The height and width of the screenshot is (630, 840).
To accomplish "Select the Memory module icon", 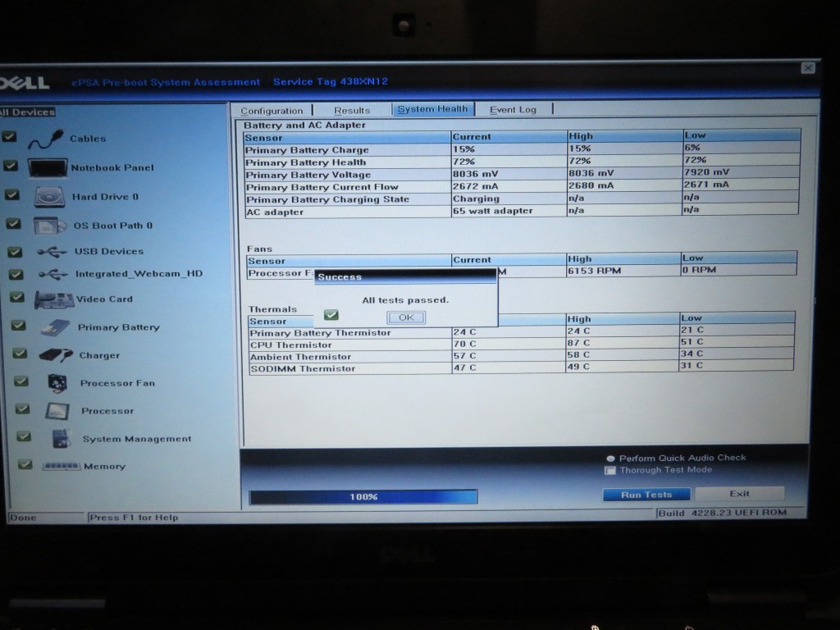I will tap(62, 466).
